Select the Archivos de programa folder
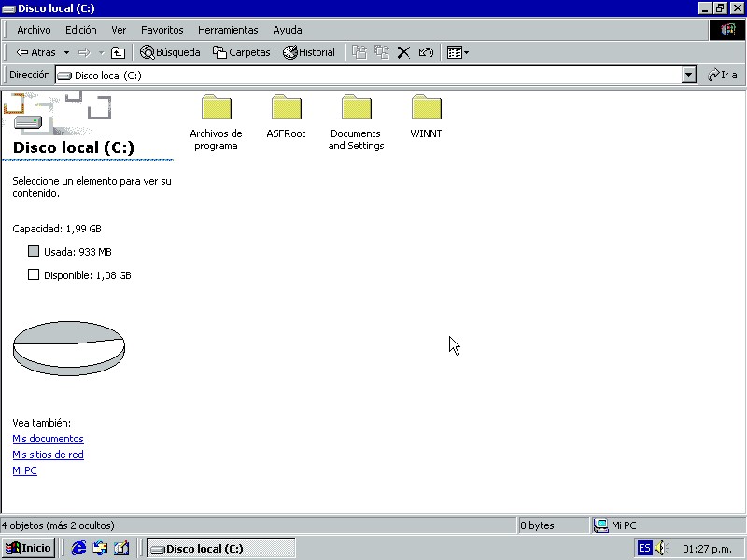 coord(216,123)
